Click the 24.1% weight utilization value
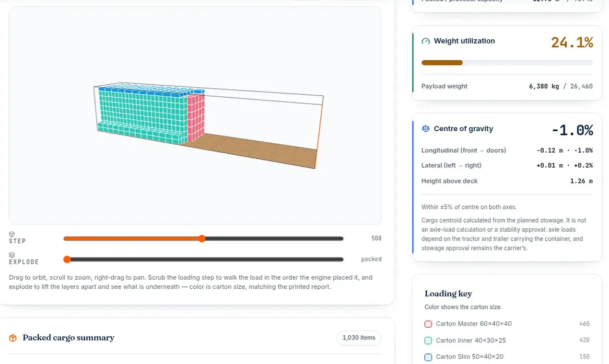 572,43
